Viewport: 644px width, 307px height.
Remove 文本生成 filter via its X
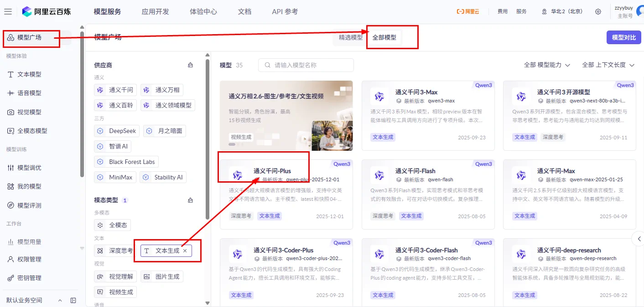[x=185, y=251]
